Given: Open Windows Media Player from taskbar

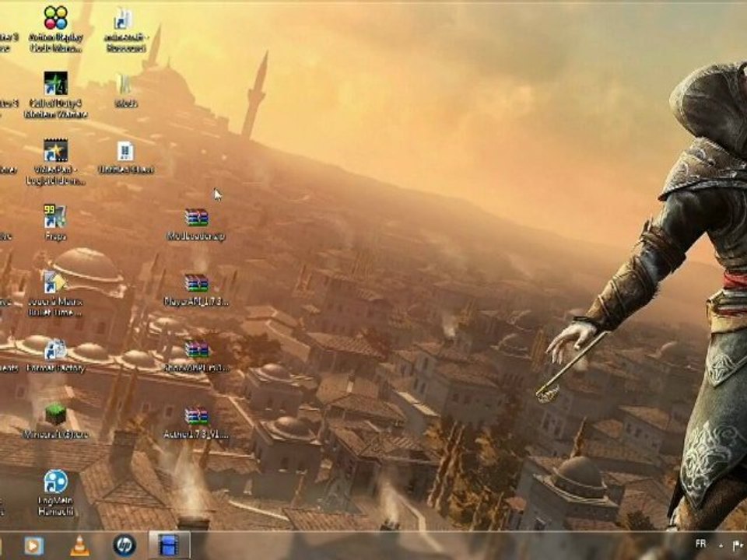Looking at the screenshot, I should point(33,546).
